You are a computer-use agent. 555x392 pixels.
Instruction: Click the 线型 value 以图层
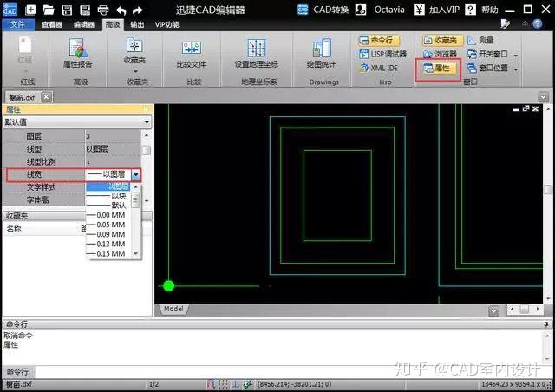[x=97, y=148]
